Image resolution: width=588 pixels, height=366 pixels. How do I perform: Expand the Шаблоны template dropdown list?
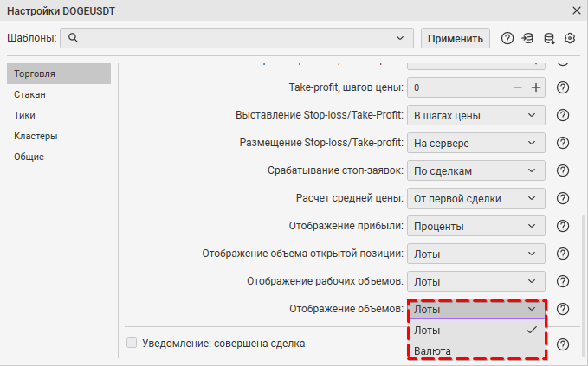(x=399, y=38)
